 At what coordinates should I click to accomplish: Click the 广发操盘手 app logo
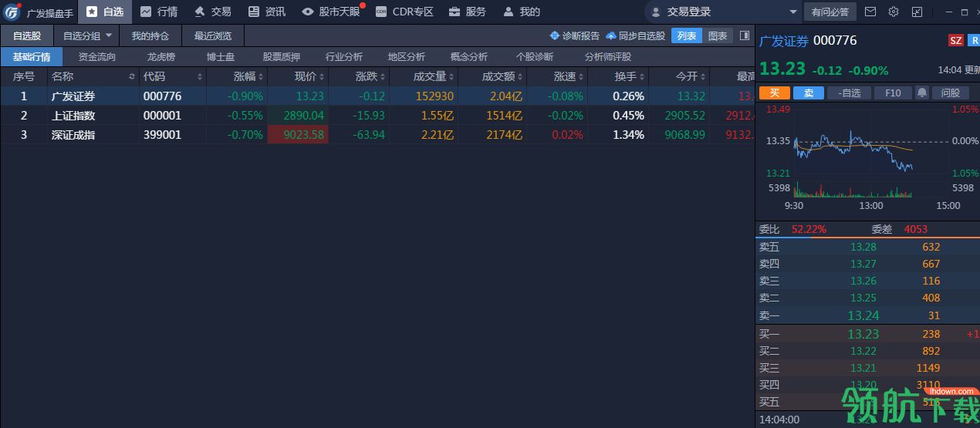coord(12,12)
